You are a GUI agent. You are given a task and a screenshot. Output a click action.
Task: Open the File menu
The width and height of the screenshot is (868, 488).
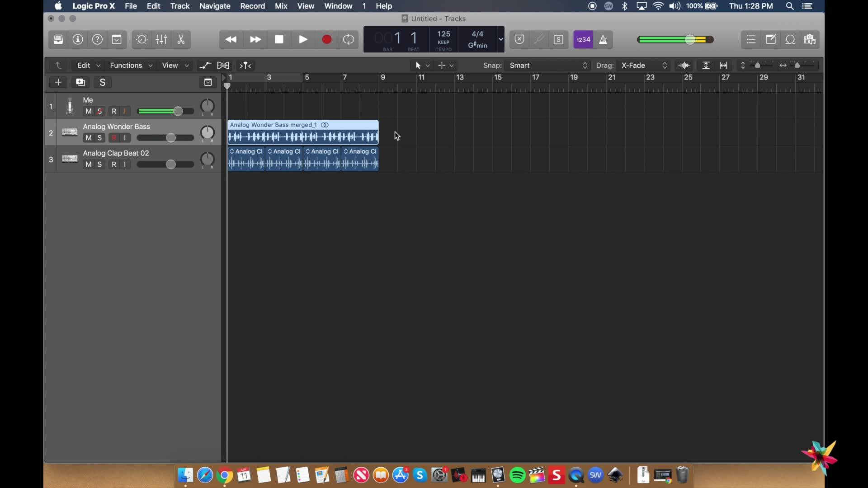pyautogui.click(x=131, y=6)
